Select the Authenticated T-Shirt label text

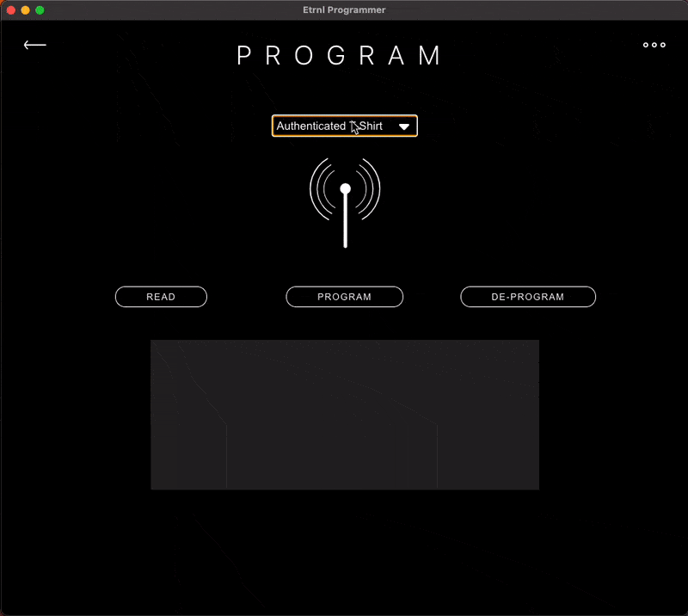[330, 126]
